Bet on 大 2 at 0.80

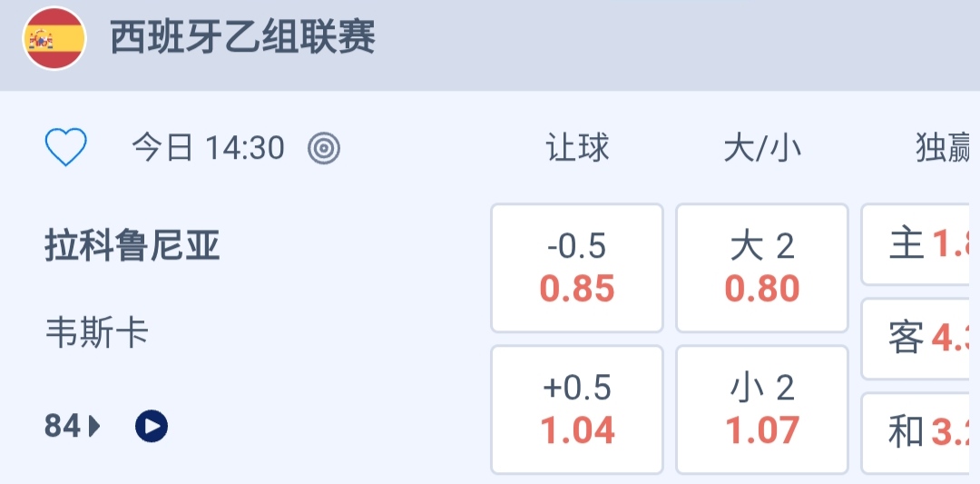(762, 268)
